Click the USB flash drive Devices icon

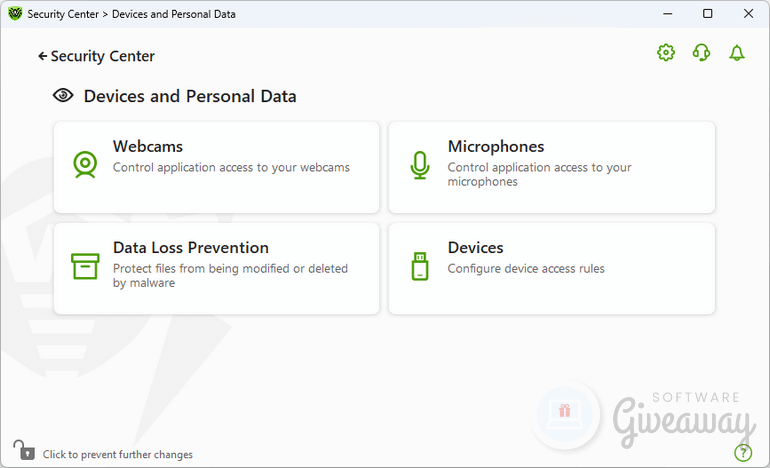click(x=420, y=266)
